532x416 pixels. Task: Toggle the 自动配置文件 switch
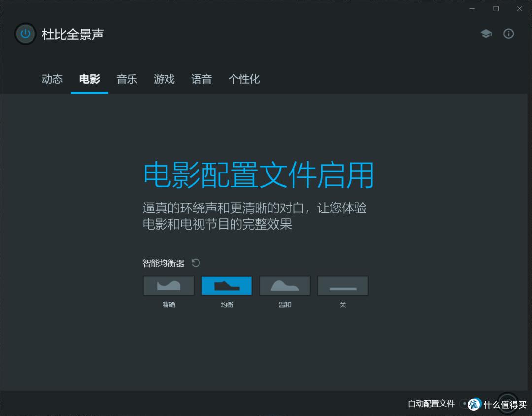467,404
